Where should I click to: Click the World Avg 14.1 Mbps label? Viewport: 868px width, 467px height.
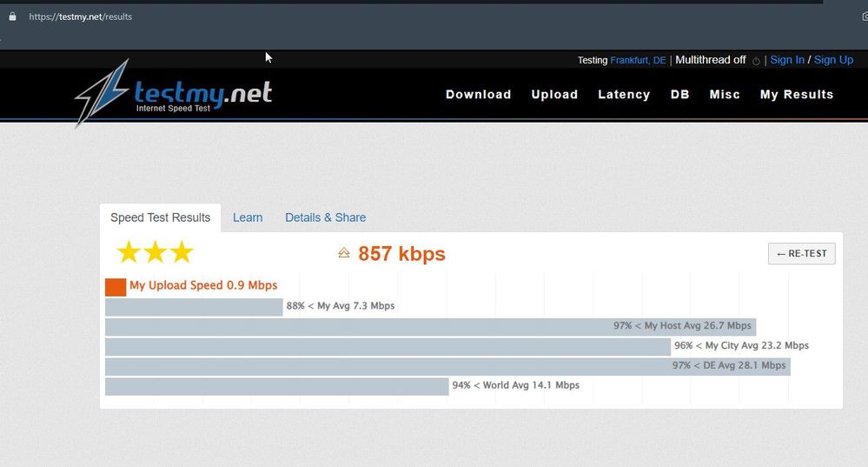click(x=516, y=385)
